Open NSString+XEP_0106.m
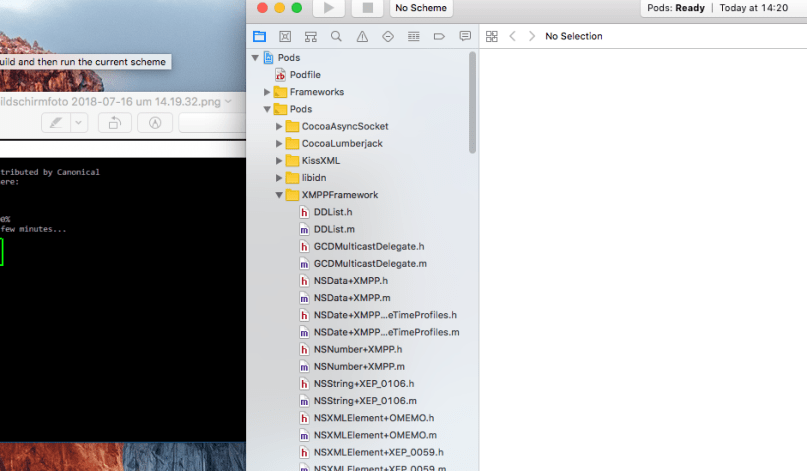 pyautogui.click(x=365, y=401)
